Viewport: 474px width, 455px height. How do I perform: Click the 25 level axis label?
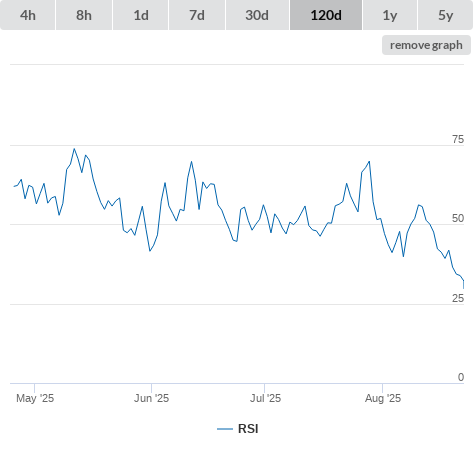pos(458,298)
